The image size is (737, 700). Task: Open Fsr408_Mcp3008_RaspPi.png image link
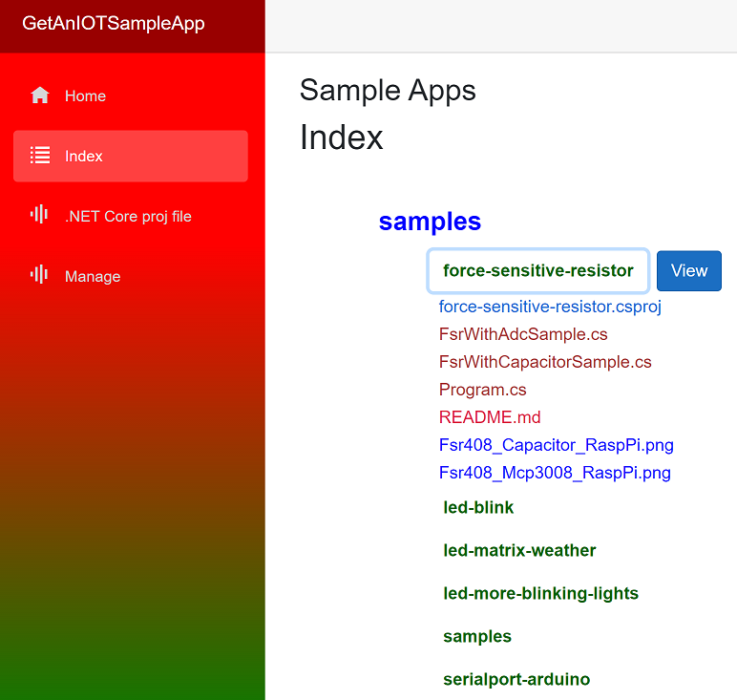tap(555, 473)
